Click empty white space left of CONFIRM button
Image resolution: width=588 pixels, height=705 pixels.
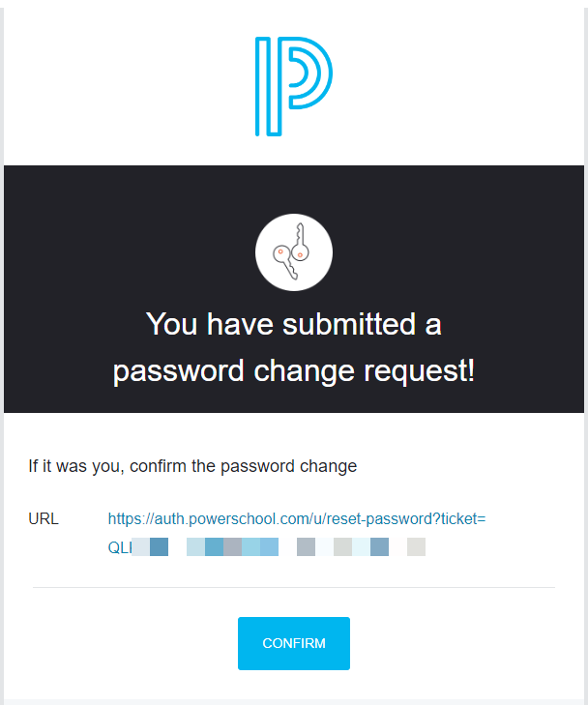tap(126, 643)
